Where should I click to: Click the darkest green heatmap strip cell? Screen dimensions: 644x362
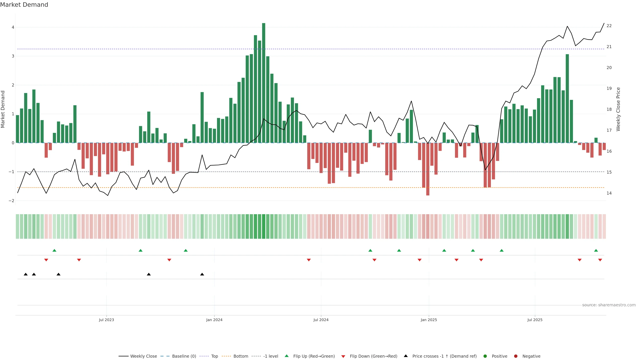point(263,226)
